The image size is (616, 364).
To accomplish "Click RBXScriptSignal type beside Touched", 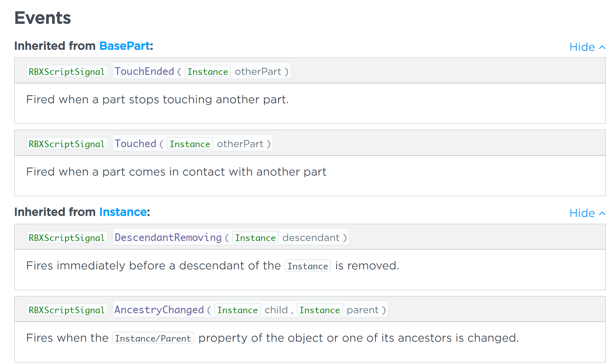I will point(67,144).
